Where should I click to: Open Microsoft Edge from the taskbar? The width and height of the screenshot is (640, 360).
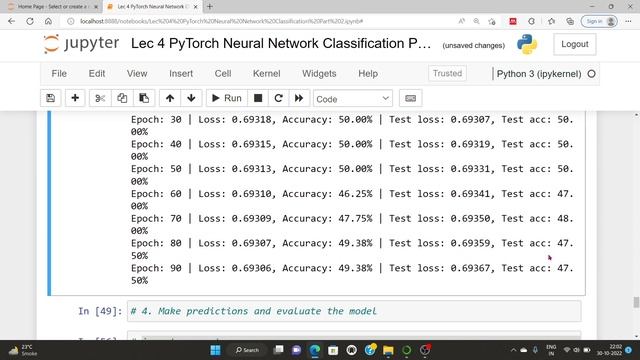point(315,350)
